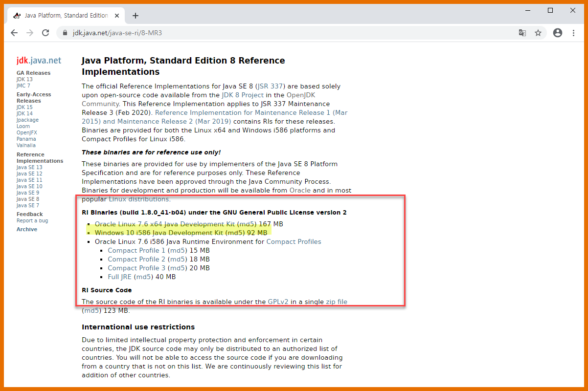
Task: Open the Chrome profile avatar
Action: [x=558, y=33]
